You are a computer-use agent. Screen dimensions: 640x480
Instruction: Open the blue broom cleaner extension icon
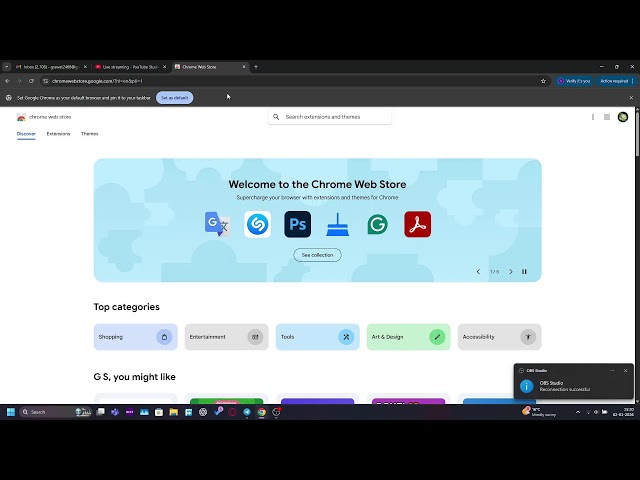[x=338, y=224]
